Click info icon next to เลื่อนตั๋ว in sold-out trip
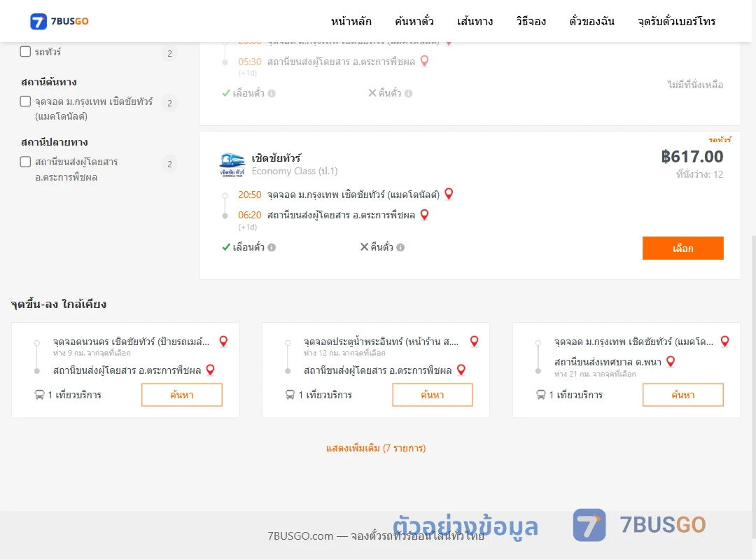 [272, 94]
